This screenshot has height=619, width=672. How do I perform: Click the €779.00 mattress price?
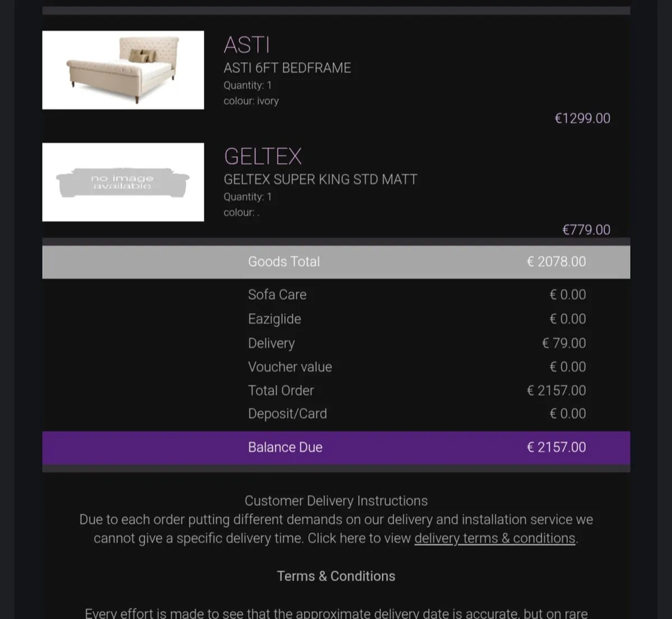(x=586, y=230)
